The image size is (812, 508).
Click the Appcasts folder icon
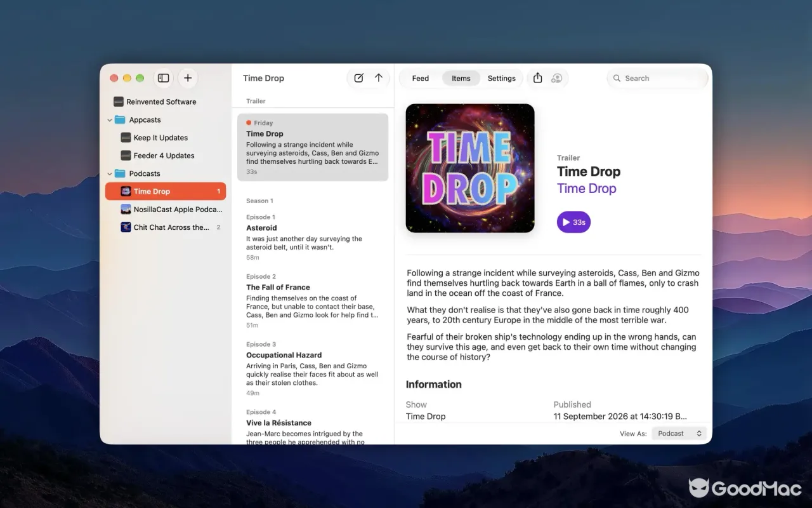click(x=120, y=120)
